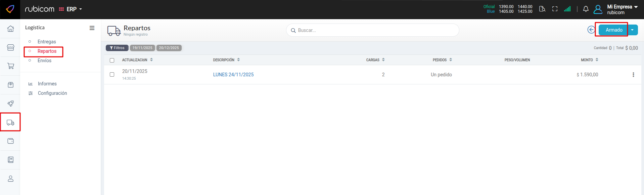
Task: Click the notifications bell icon
Action: [586, 9]
